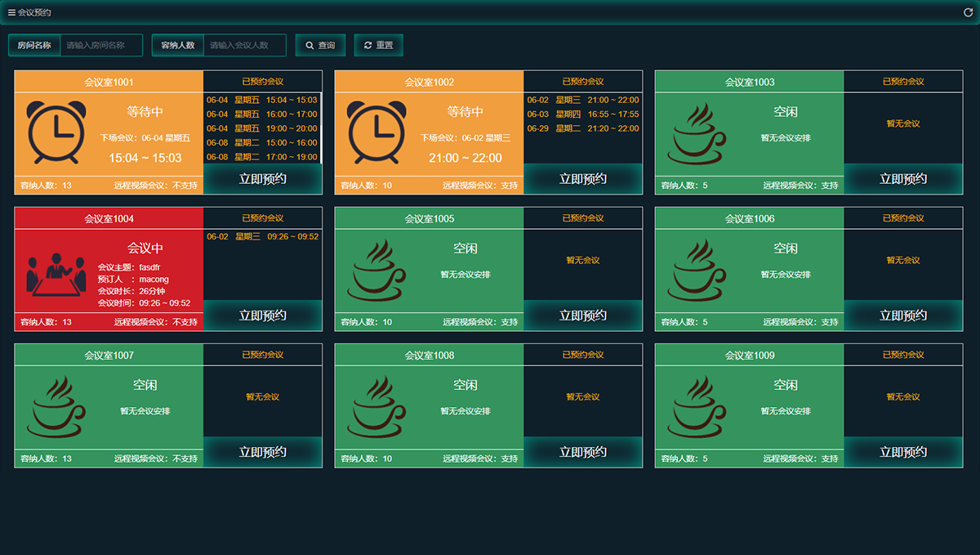The height and width of the screenshot is (555, 980).
Task: Click 预订人: macong in 会议室1004
Action: pyautogui.click(x=133, y=280)
